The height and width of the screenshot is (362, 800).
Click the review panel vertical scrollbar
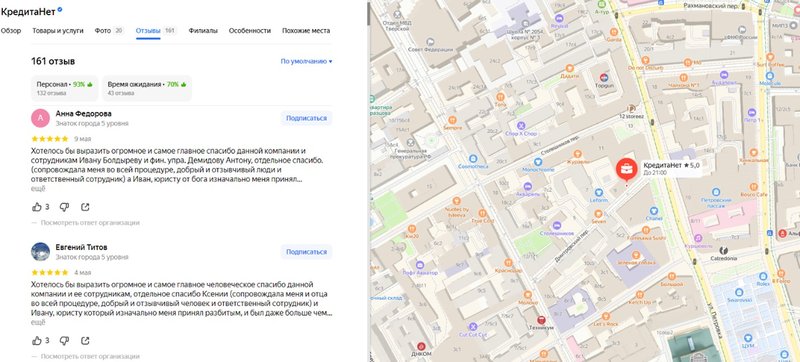click(x=368, y=15)
